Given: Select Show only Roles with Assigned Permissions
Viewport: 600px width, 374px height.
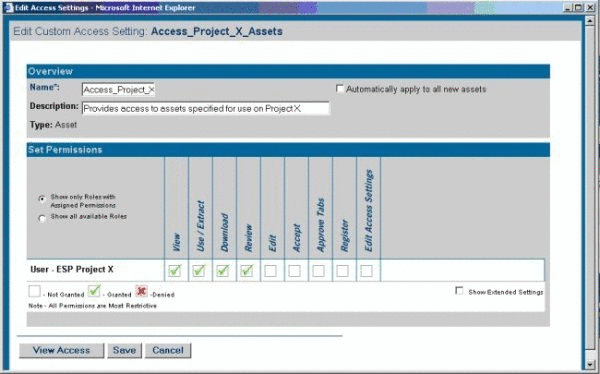Looking at the screenshot, I should pyautogui.click(x=42, y=199).
